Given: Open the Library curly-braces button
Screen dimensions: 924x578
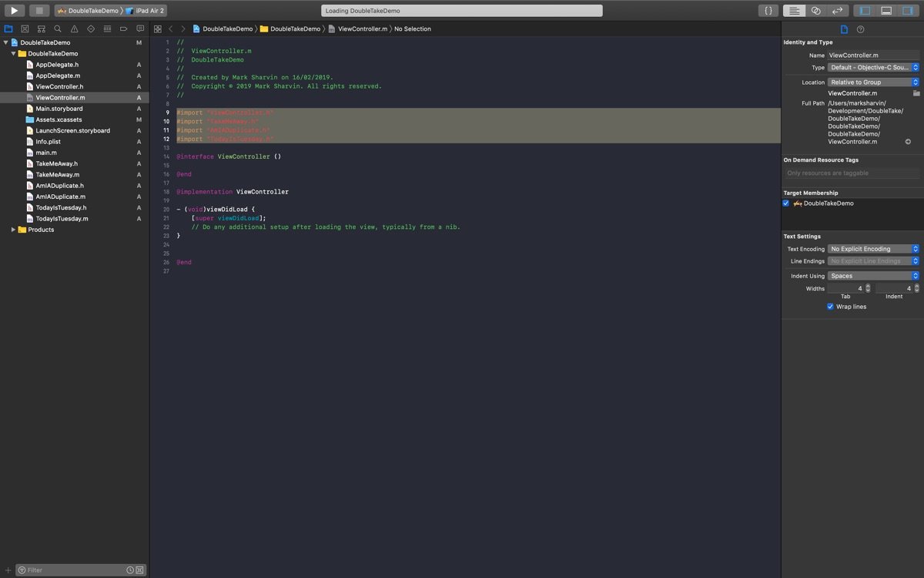Looking at the screenshot, I should click(768, 11).
